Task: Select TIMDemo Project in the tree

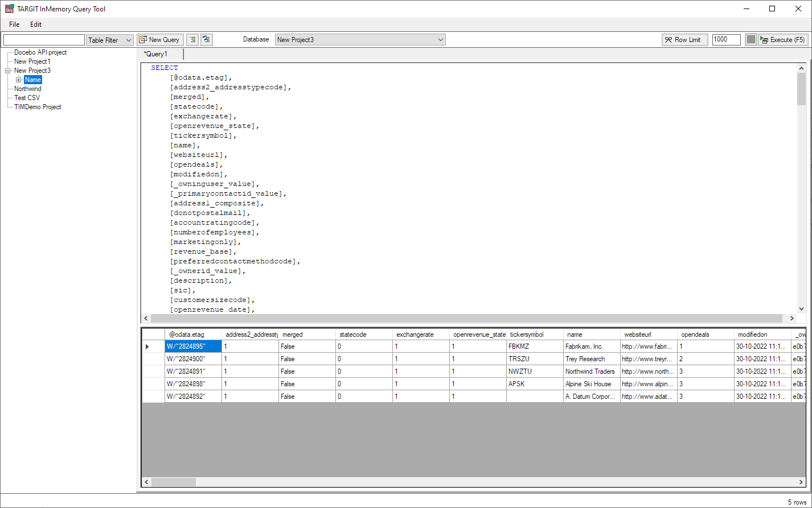Action: point(38,107)
